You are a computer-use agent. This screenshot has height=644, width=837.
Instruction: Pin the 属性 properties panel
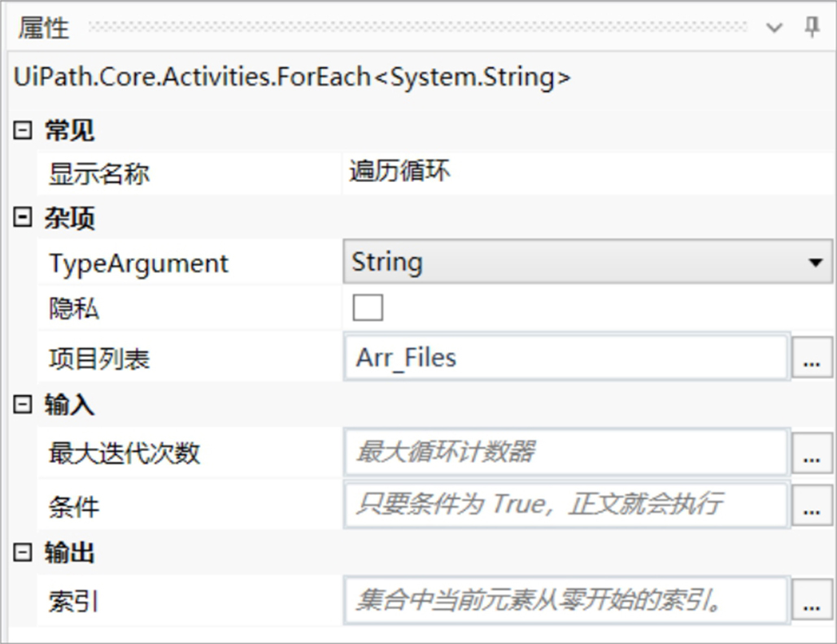pos(812,27)
